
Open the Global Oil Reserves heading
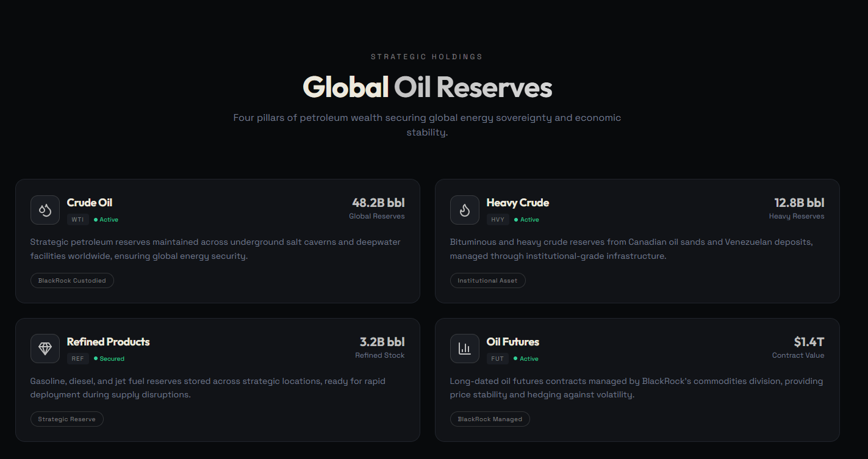pos(427,87)
